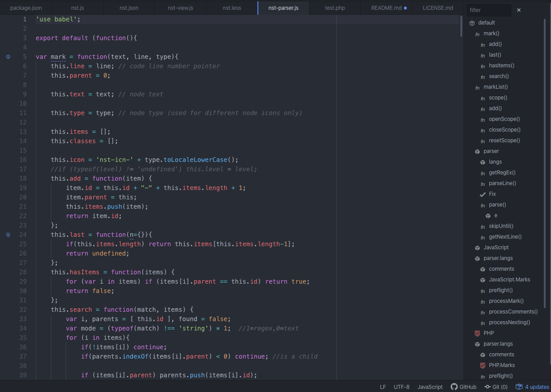
Task: Open the JavaScript grammar selector
Action: (x=430, y=387)
